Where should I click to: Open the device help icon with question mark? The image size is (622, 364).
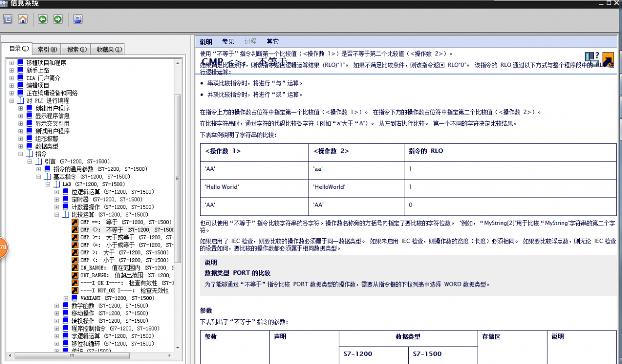coord(592,59)
